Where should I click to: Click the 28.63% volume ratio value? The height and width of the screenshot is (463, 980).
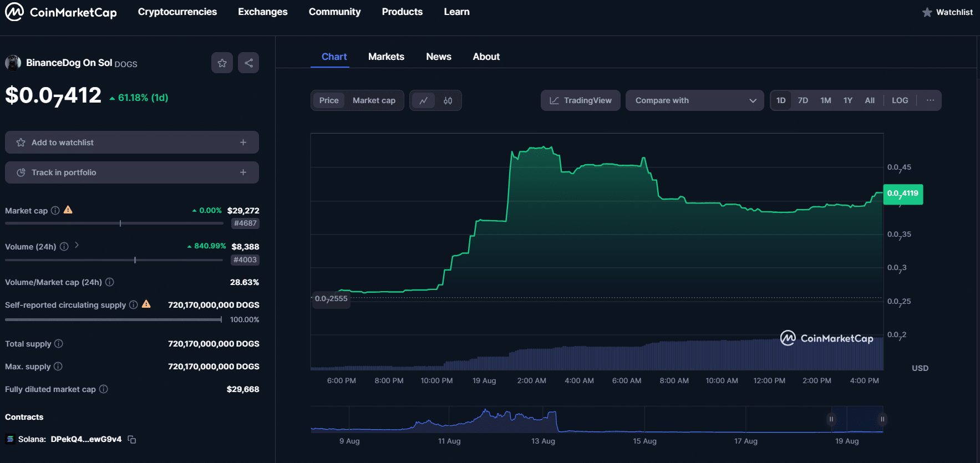pos(245,282)
